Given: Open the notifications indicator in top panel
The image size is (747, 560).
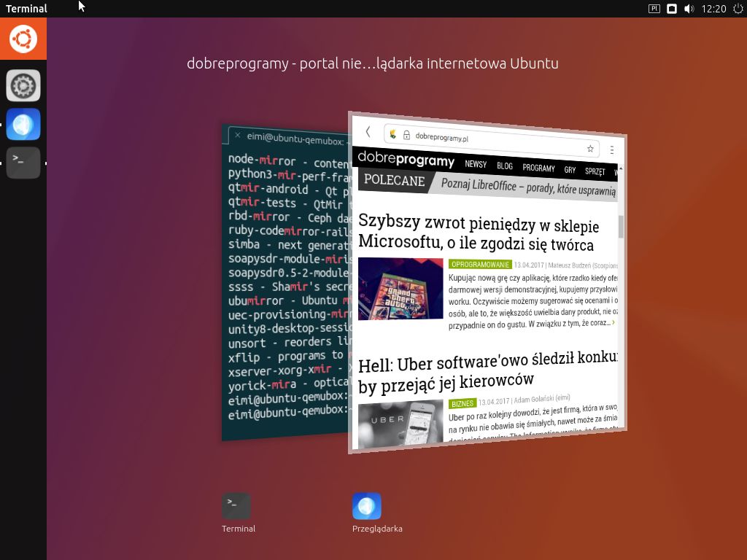Looking at the screenshot, I should coord(672,9).
